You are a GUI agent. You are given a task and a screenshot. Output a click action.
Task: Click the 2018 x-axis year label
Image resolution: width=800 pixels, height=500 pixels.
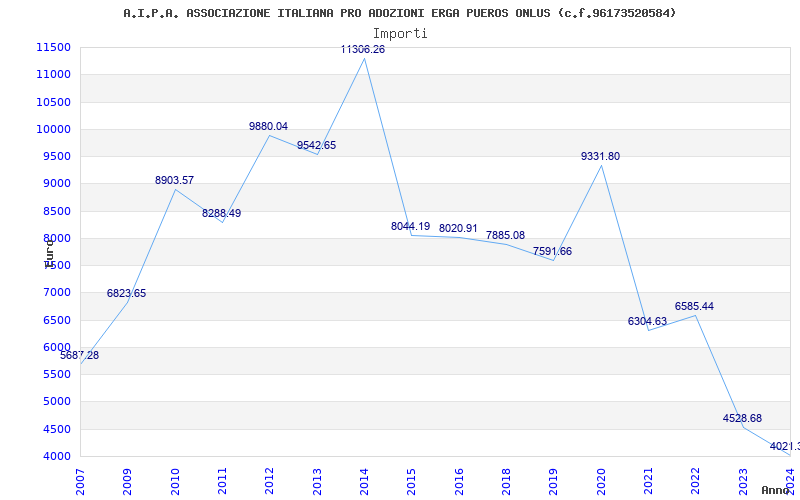pyautogui.click(x=506, y=481)
